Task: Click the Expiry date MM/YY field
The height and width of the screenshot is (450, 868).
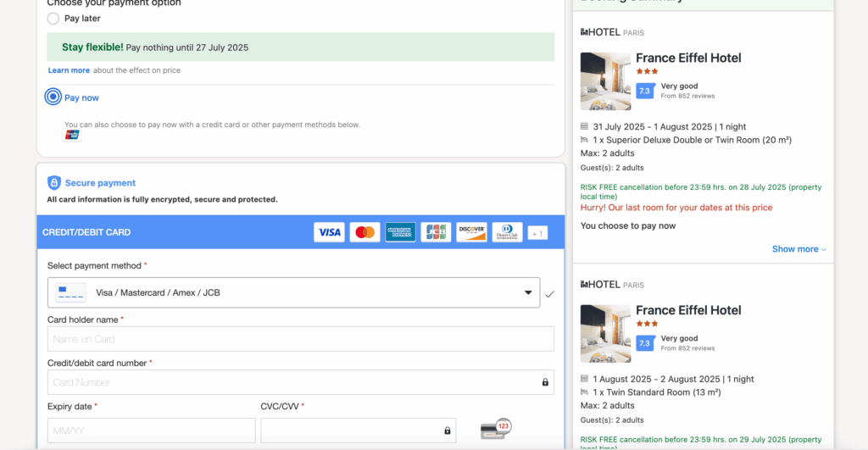Action: pos(151,430)
